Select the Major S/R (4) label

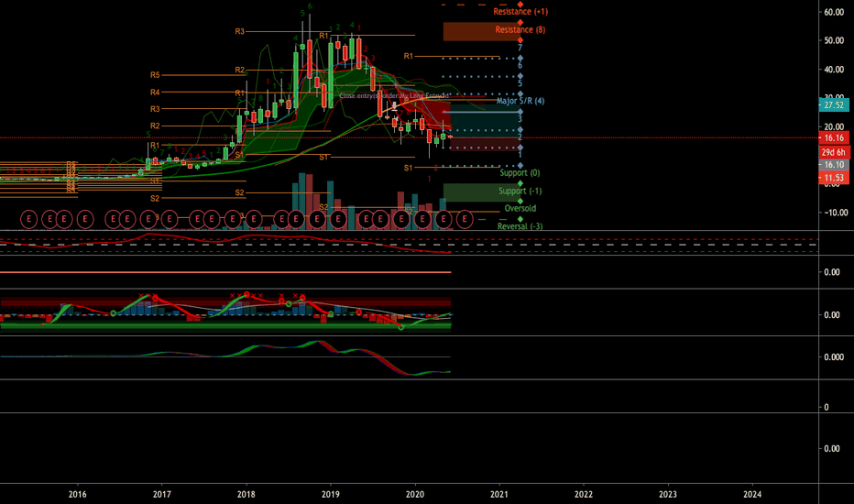click(520, 101)
